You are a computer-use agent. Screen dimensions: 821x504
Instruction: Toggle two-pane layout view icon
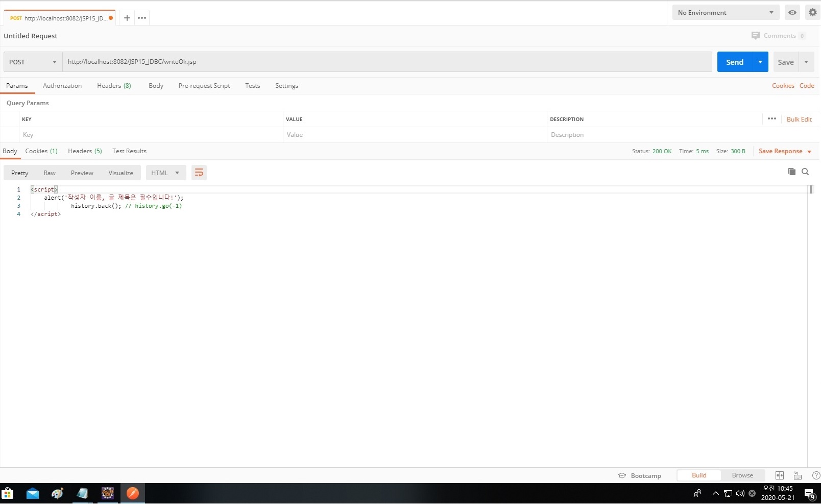[x=779, y=475]
